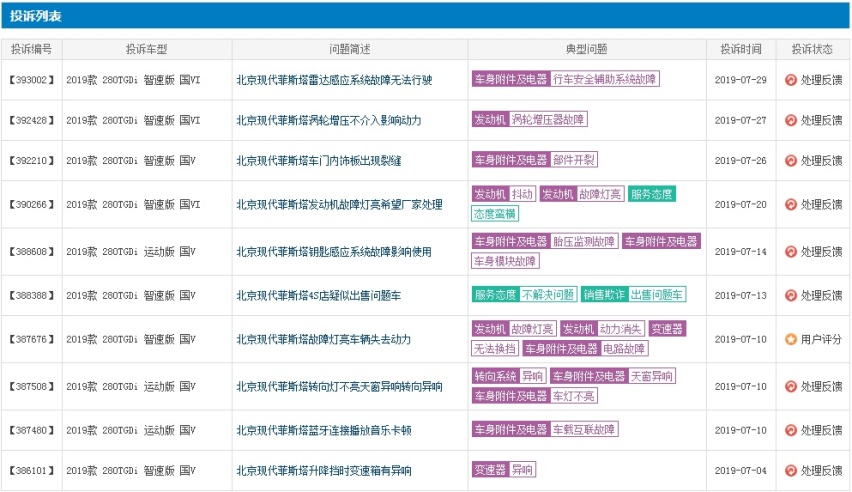The height and width of the screenshot is (492, 852).
Task: Click the 转向系统 tag
Action: (x=494, y=376)
